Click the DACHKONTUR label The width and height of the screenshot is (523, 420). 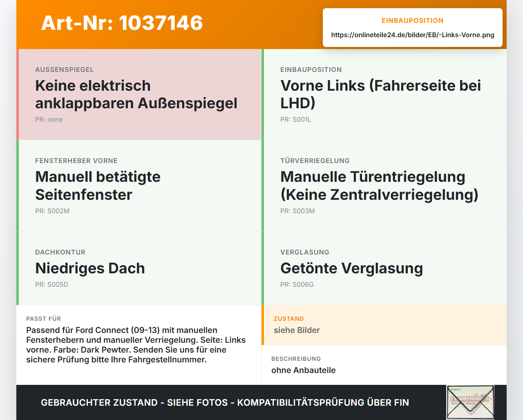(x=60, y=252)
